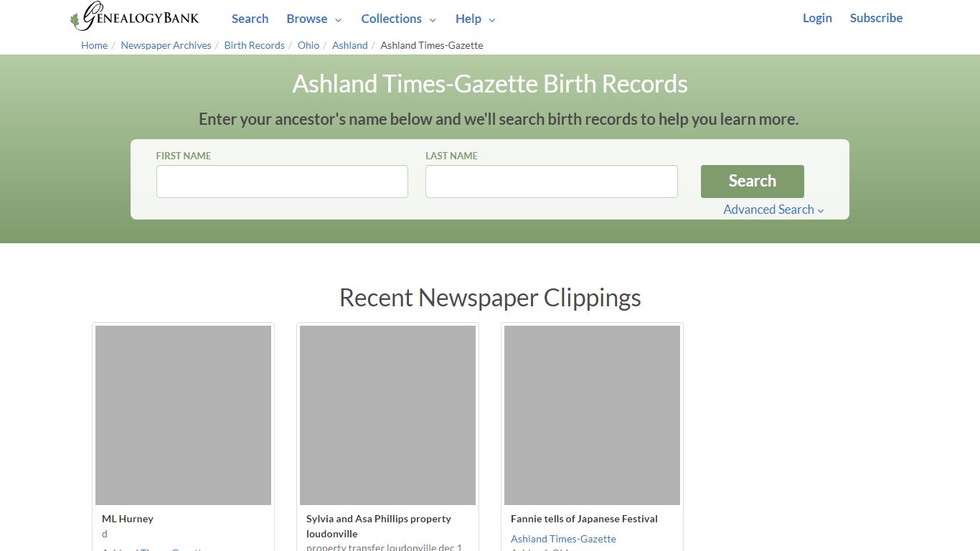Expand the Help dropdown menu

pos(475,19)
